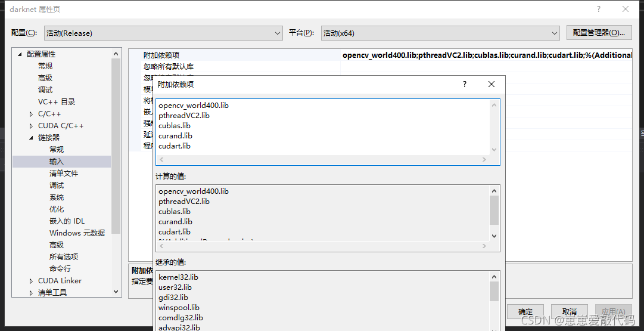644x331 pixels.
Task: Expand the CUDA C/C++ tree node
Action: (31, 126)
